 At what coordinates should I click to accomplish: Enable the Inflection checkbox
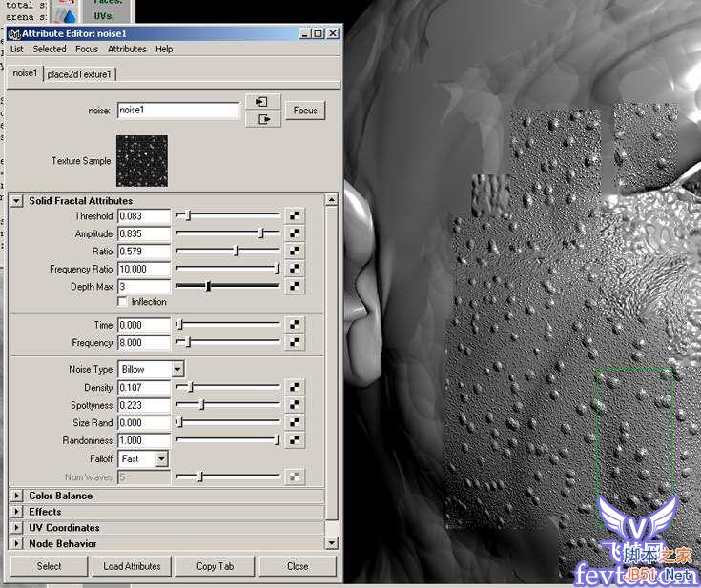click(x=122, y=301)
